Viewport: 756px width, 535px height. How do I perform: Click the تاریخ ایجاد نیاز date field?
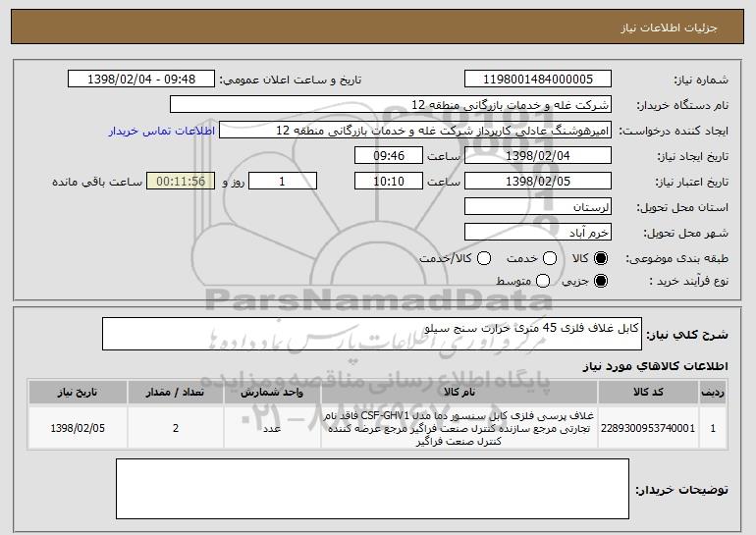(x=536, y=156)
